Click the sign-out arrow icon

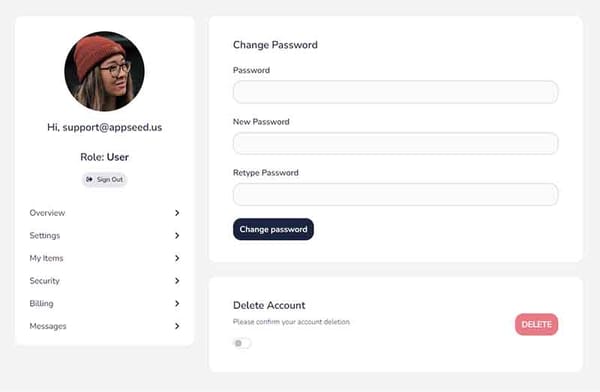coord(89,179)
